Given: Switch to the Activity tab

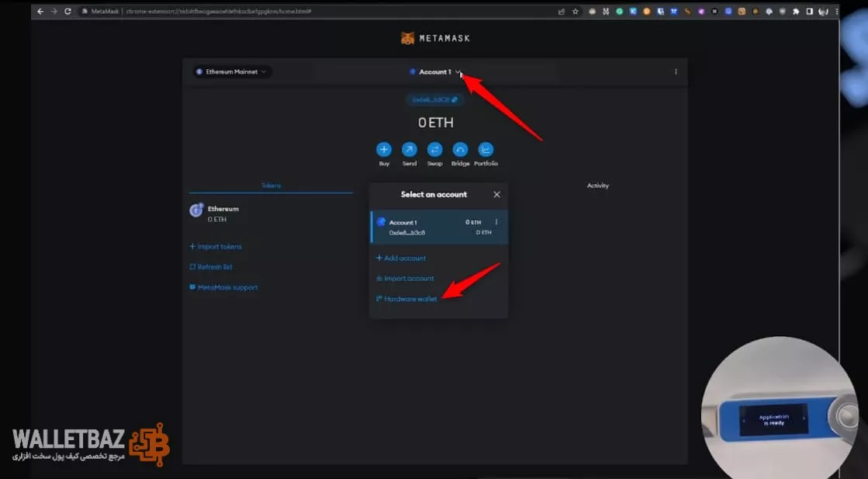Looking at the screenshot, I should [598, 186].
